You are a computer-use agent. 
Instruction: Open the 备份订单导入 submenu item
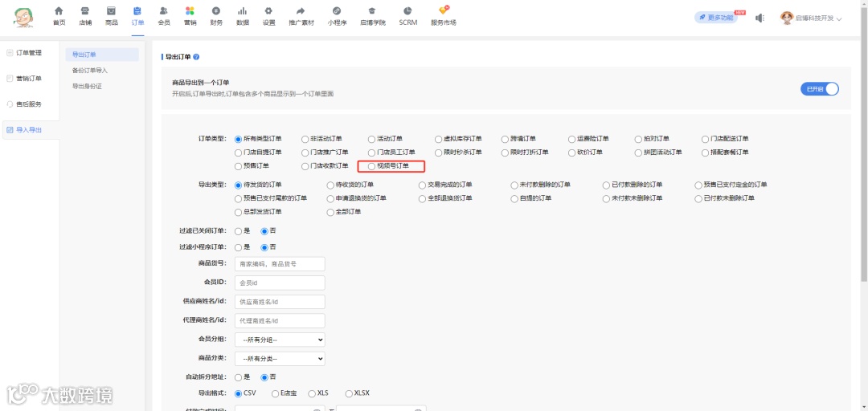(90, 71)
